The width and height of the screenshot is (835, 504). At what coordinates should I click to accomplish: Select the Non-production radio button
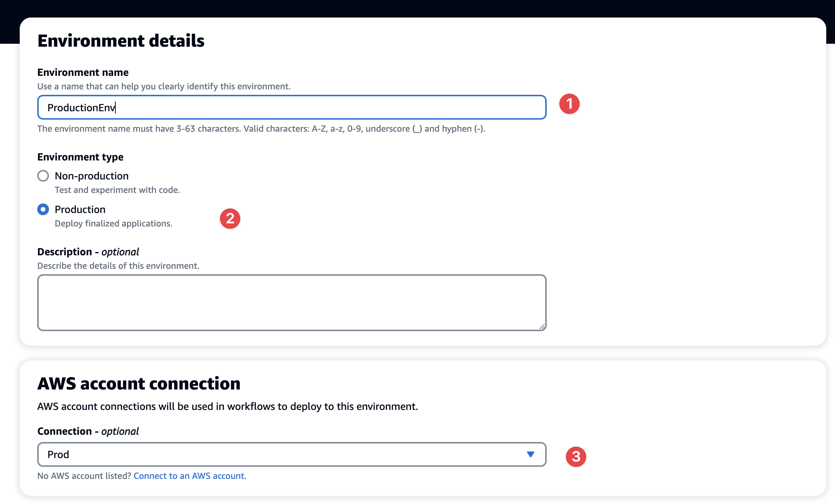43,176
